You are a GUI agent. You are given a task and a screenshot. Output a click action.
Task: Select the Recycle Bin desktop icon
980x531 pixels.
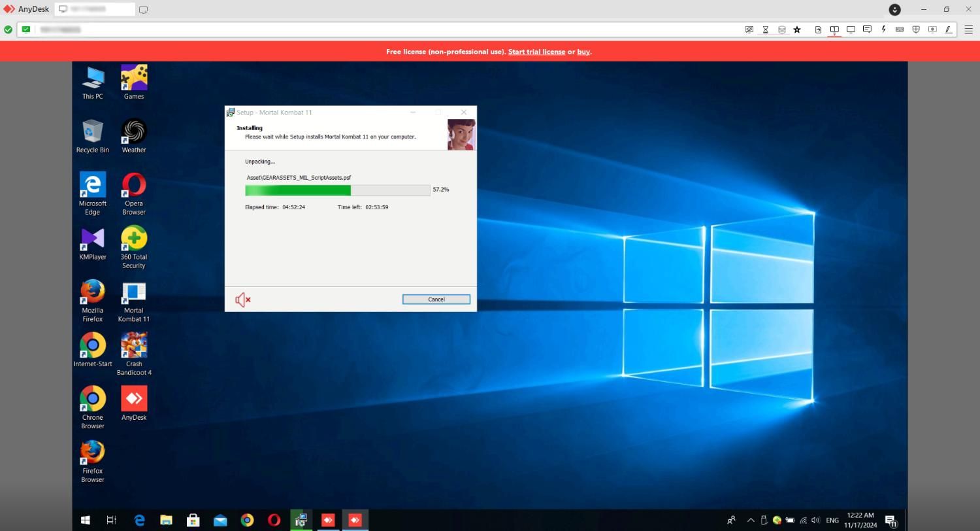(x=93, y=136)
